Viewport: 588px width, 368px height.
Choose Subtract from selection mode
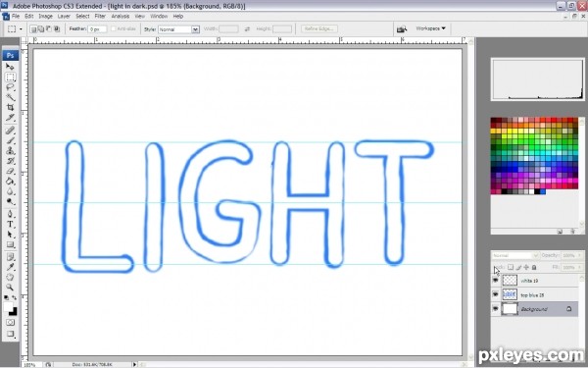coord(49,28)
